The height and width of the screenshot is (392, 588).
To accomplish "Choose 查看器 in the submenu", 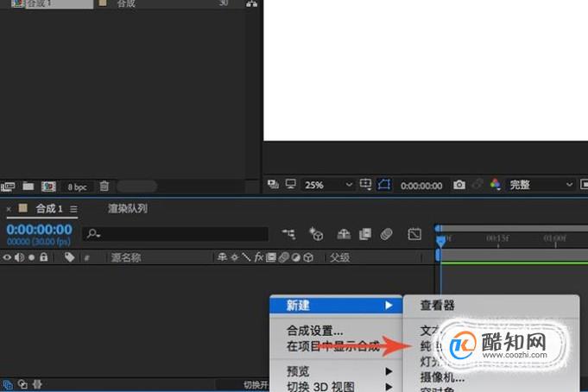I will 437,306.
